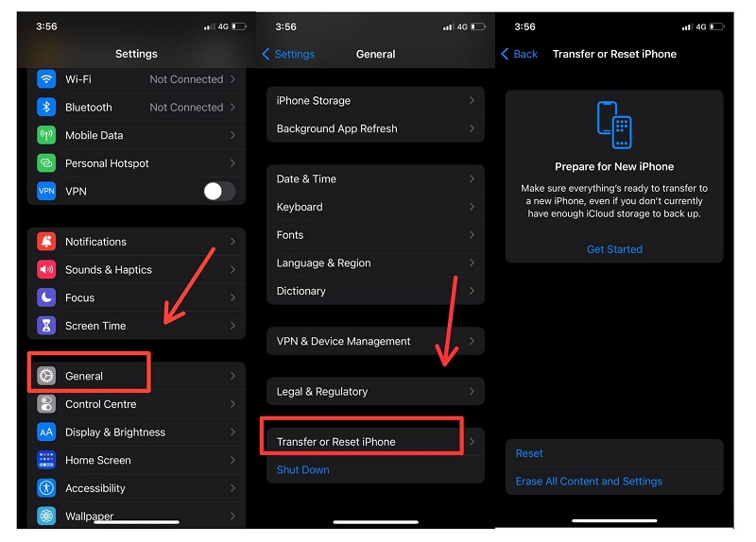Tap the 'Accessibility' label
This screenshot has width=756, height=542.
tap(95, 488)
